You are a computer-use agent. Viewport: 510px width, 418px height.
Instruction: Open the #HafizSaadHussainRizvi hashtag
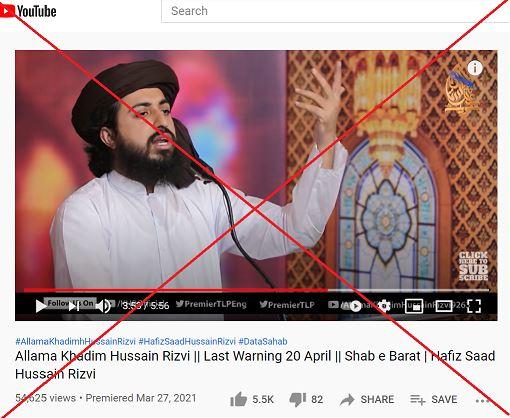coord(187,341)
